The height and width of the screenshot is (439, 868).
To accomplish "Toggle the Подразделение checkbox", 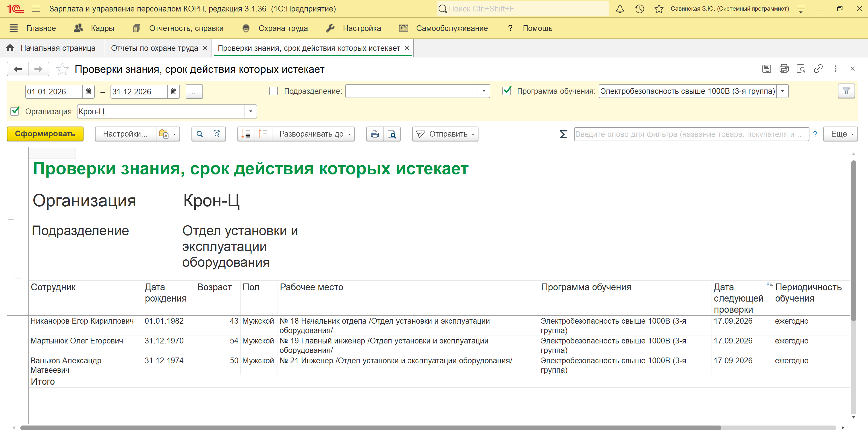I will coord(274,91).
